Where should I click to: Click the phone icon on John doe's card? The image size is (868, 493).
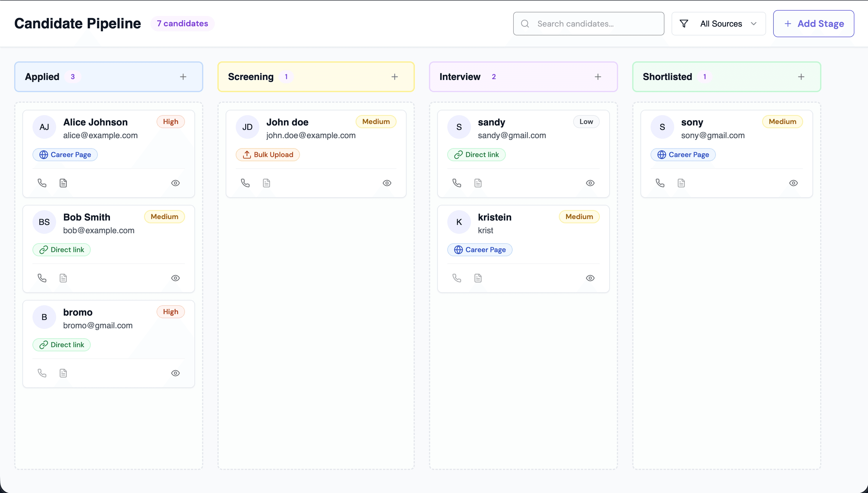[x=245, y=183]
